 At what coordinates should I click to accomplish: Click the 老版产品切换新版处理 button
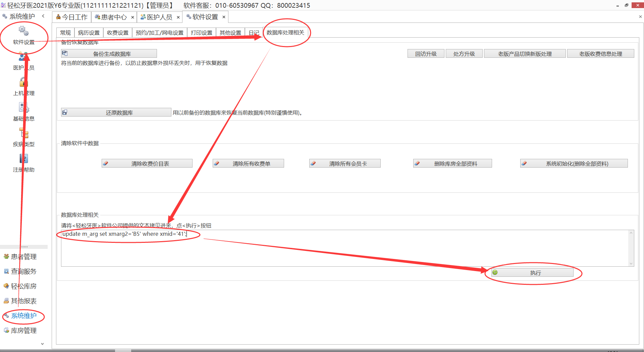(525, 54)
